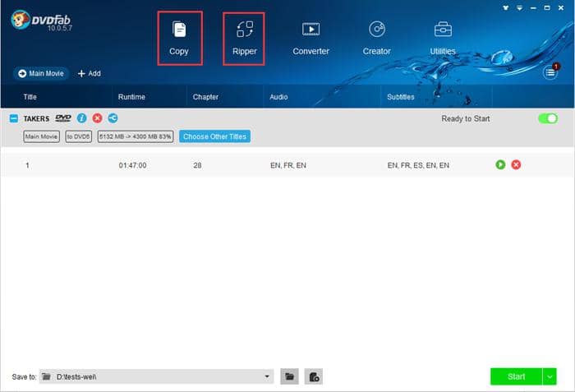This screenshot has width=575, height=392.
Task: Preview title 1 with green play icon
Action: pyautogui.click(x=500, y=164)
